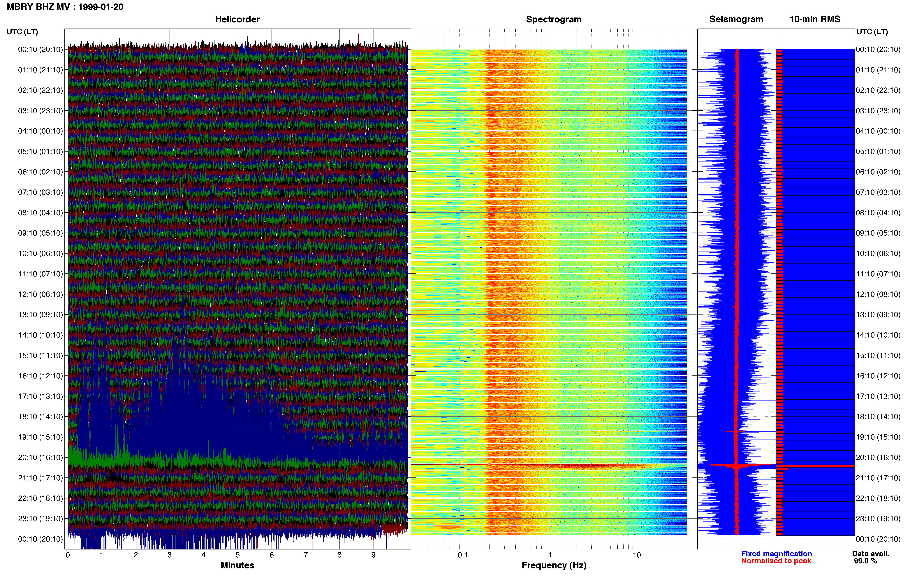Viewport: 924px width, 578px height.
Task: Click the right '05:10 (01:10)' time label
Action: tap(878, 151)
